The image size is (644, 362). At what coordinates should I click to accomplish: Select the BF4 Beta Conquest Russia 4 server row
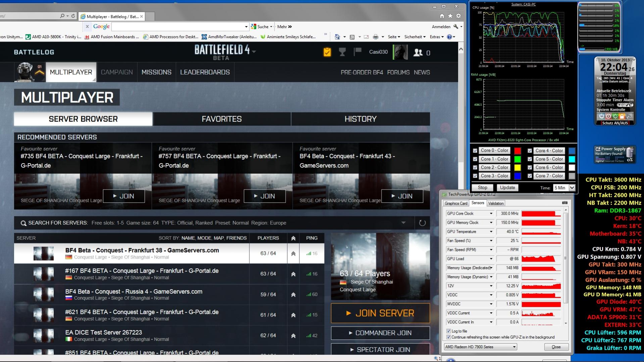click(x=169, y=294)
